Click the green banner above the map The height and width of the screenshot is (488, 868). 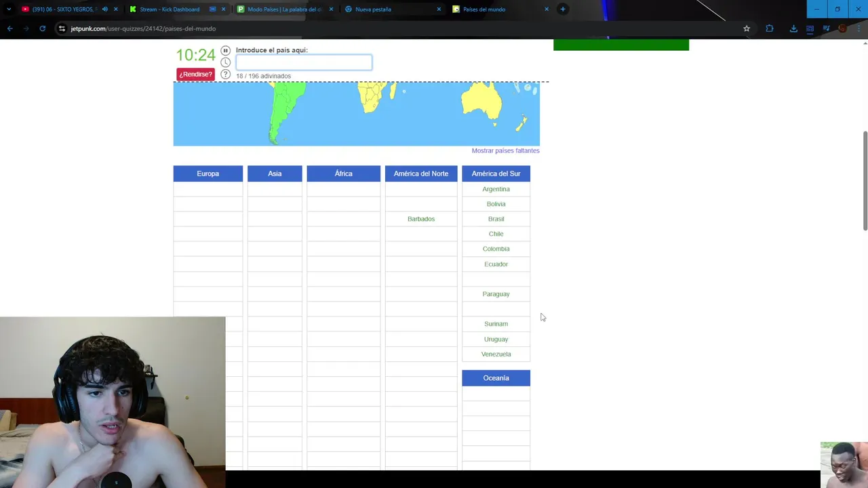[621, 45]
